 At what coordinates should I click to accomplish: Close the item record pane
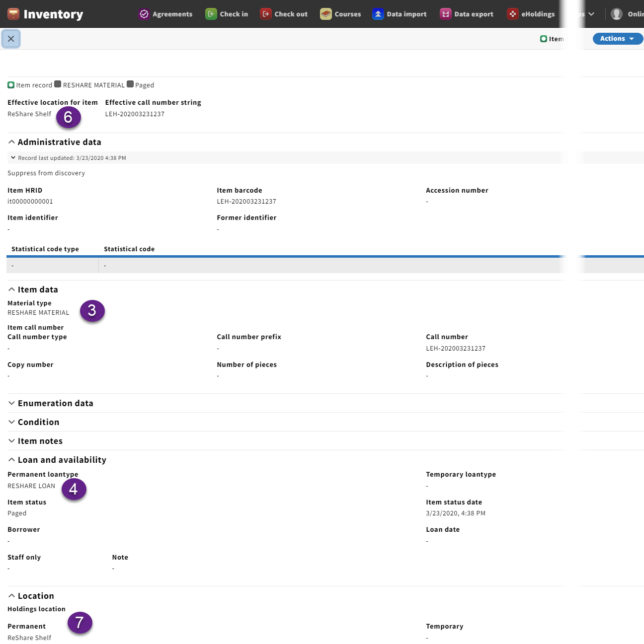coord(11,39)
